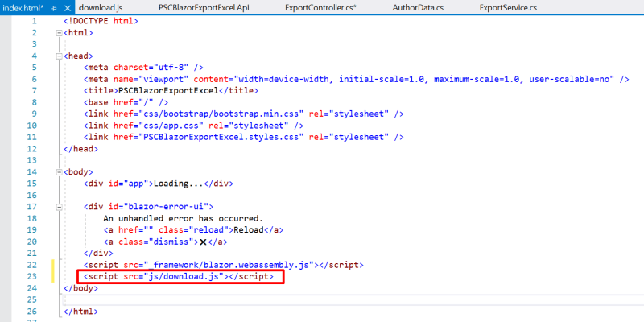Switch to the download.js tab
Viewport: 644px width, 322px height.
point(101,8)
